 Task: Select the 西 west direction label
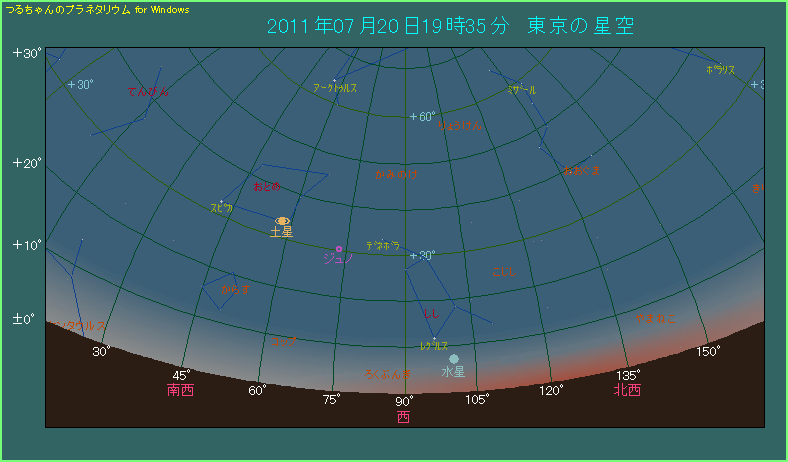tap(403, 416)
